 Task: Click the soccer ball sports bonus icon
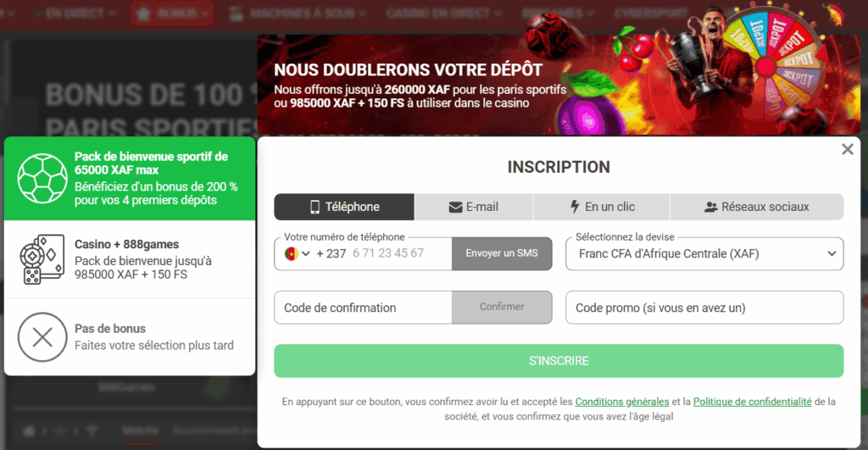[42, 178]
